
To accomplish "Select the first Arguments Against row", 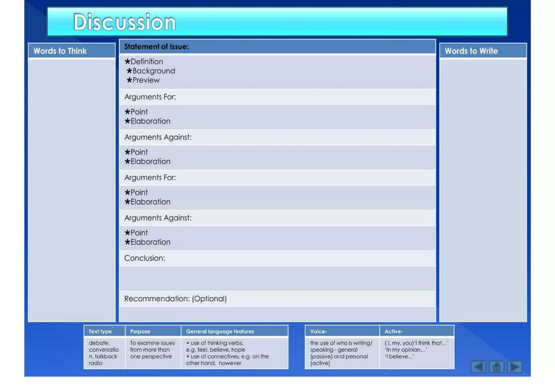I will click(x=277, y=137).
